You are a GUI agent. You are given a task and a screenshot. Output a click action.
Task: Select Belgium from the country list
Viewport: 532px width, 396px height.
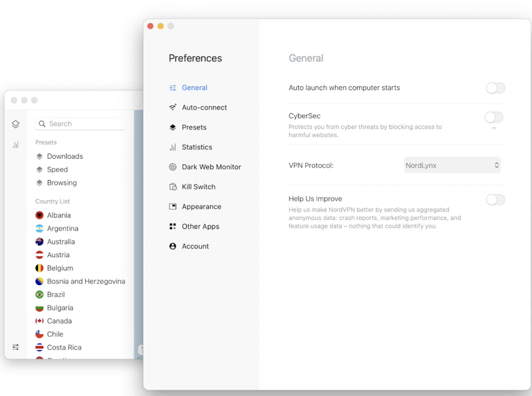(60, 268)
